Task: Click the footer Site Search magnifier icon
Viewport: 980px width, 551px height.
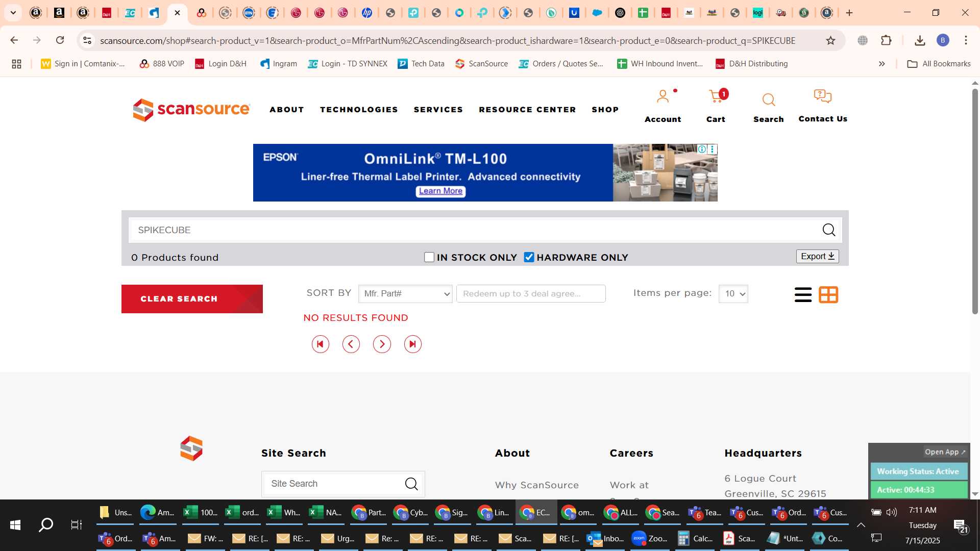Action: [x=411, y=484]
